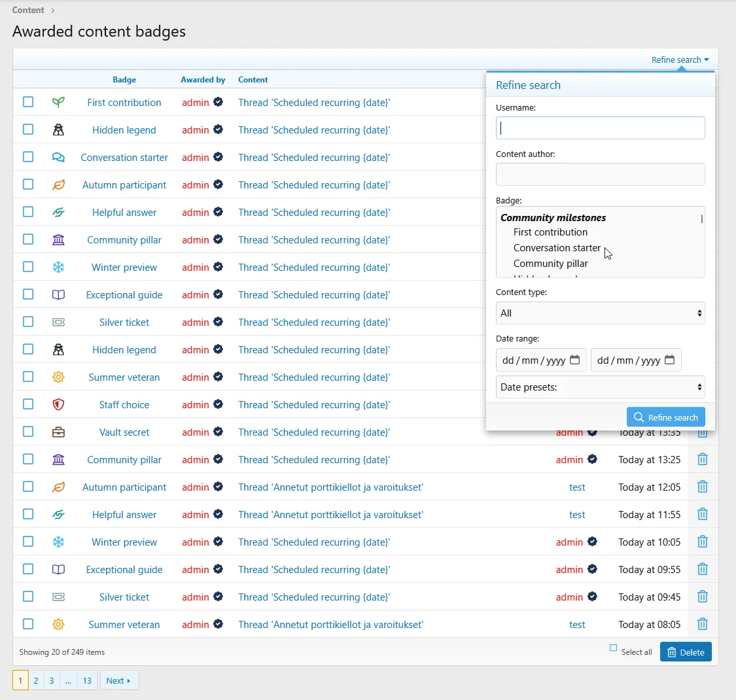Screen dimensions: 736x700
Task: Tick the checkbox for Today at 09:45 Silver ticket row
Action: pos(28,597)
